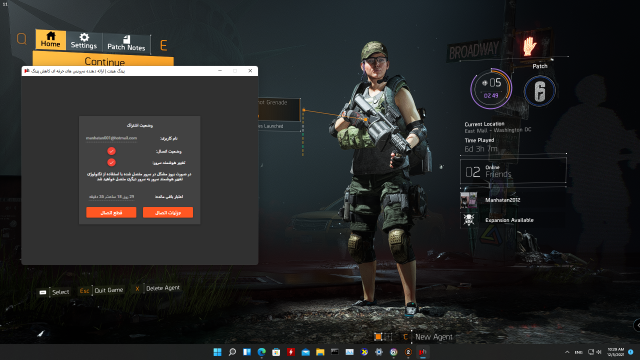Open the blue notification badge
640x360 pixels.
pos(631,352)
